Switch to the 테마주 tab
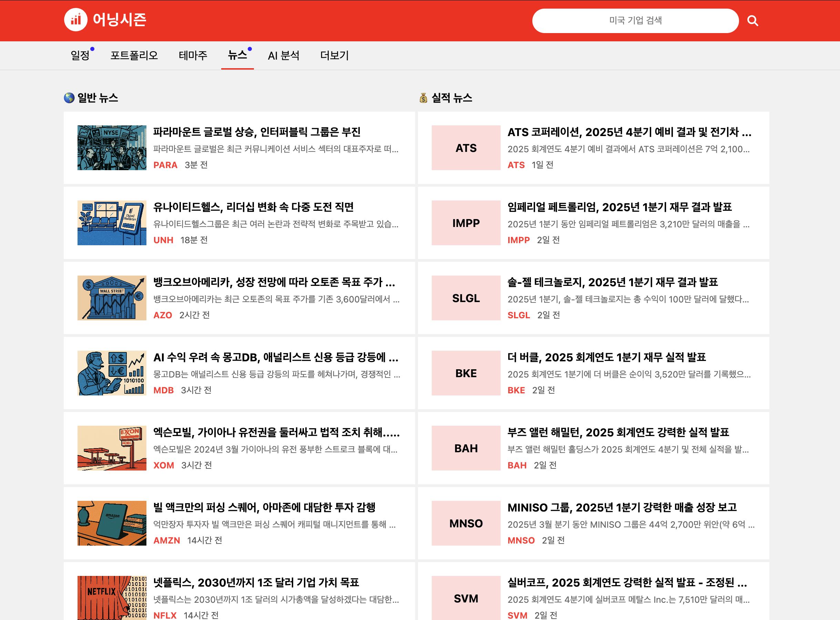This screenshot has height=620, width=840. tap(193, 55)
